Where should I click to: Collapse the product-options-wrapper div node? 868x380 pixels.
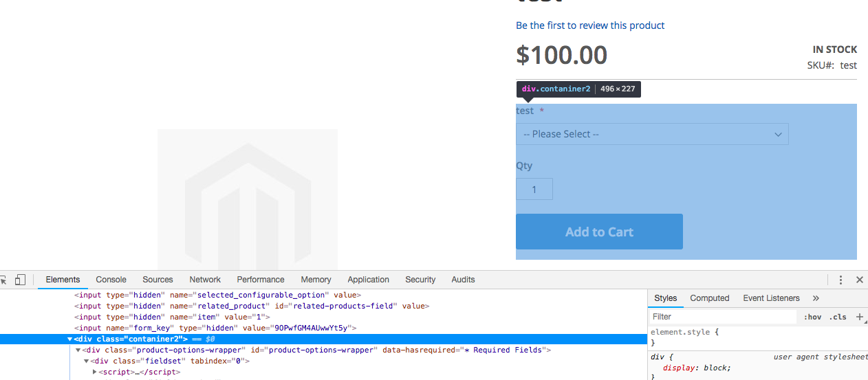click(78, 350)
